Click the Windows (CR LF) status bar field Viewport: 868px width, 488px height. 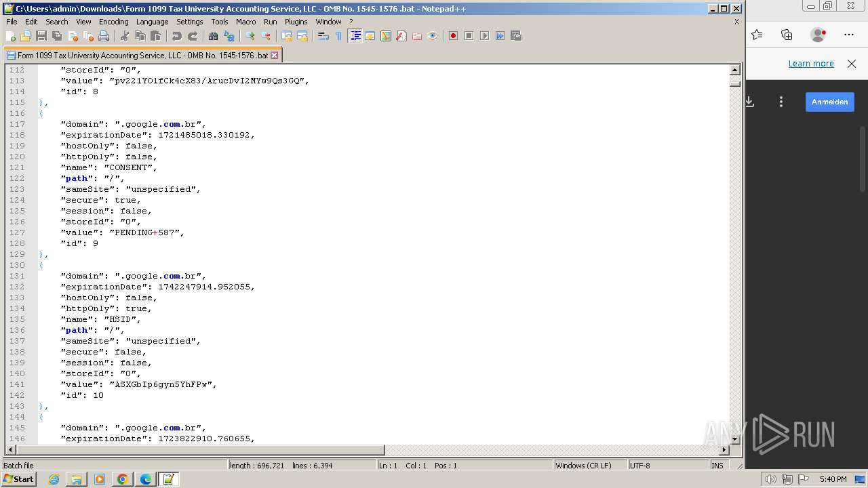point(590,466)
